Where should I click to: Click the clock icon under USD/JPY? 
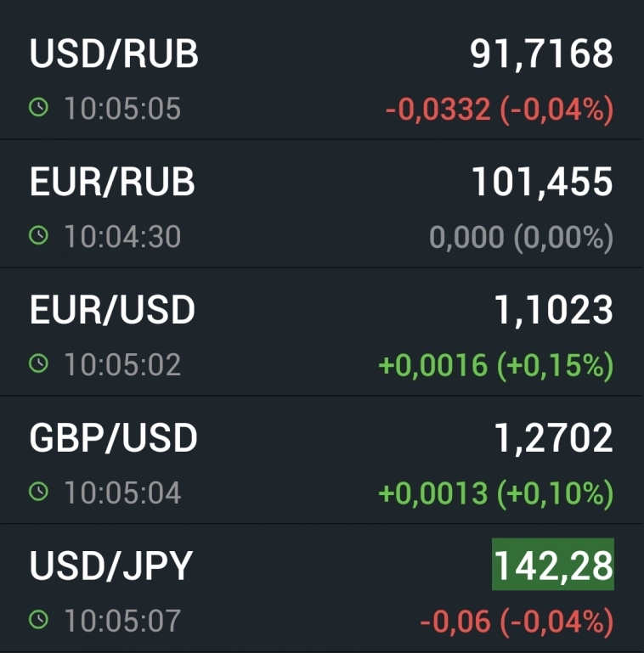pos(39,620)
